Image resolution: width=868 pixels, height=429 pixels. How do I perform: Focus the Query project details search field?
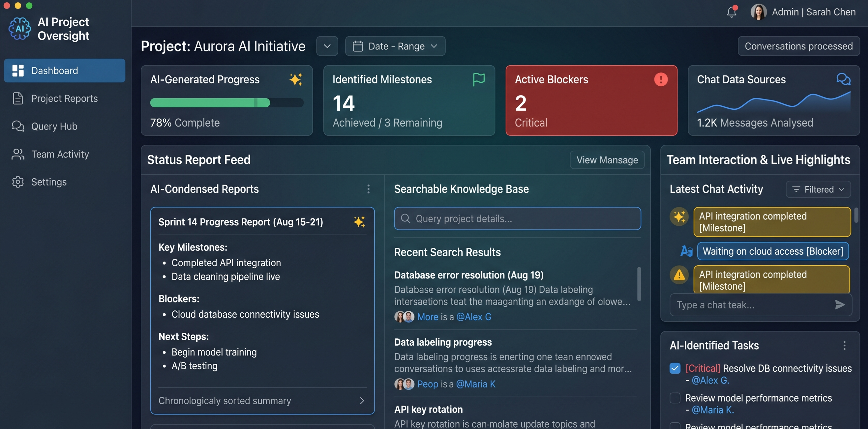click(517, 218)
